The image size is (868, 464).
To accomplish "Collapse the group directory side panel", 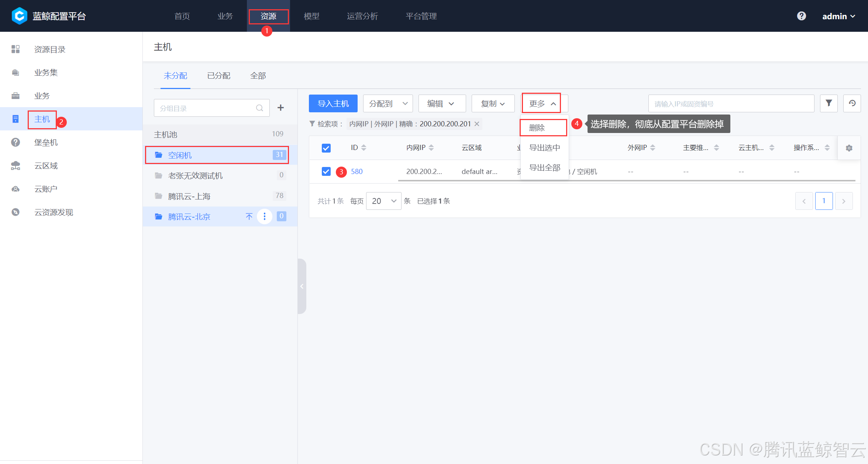I will coord(302,286).
